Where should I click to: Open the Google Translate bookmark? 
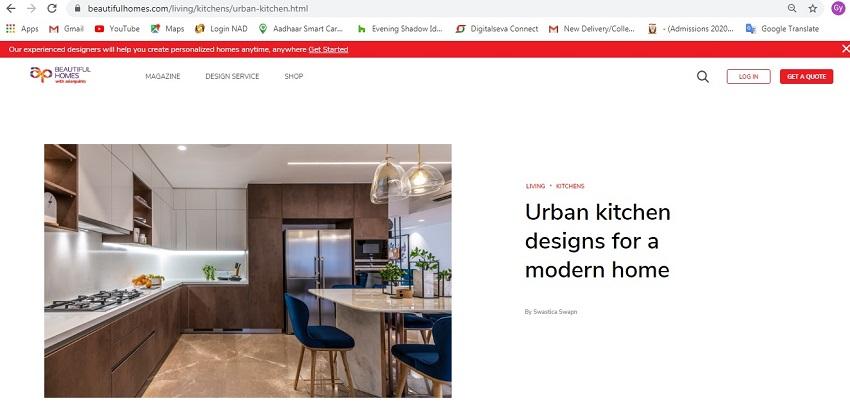pos(782,29)
